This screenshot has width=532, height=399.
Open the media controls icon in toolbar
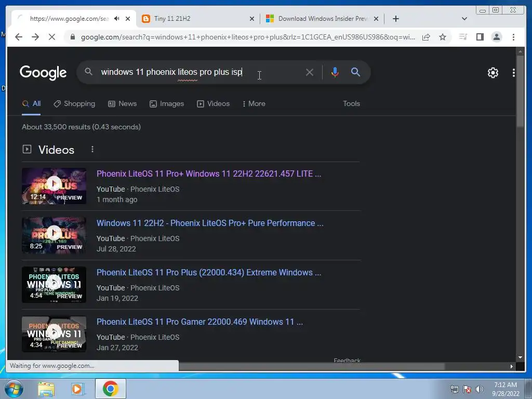[x=463, y=37]
